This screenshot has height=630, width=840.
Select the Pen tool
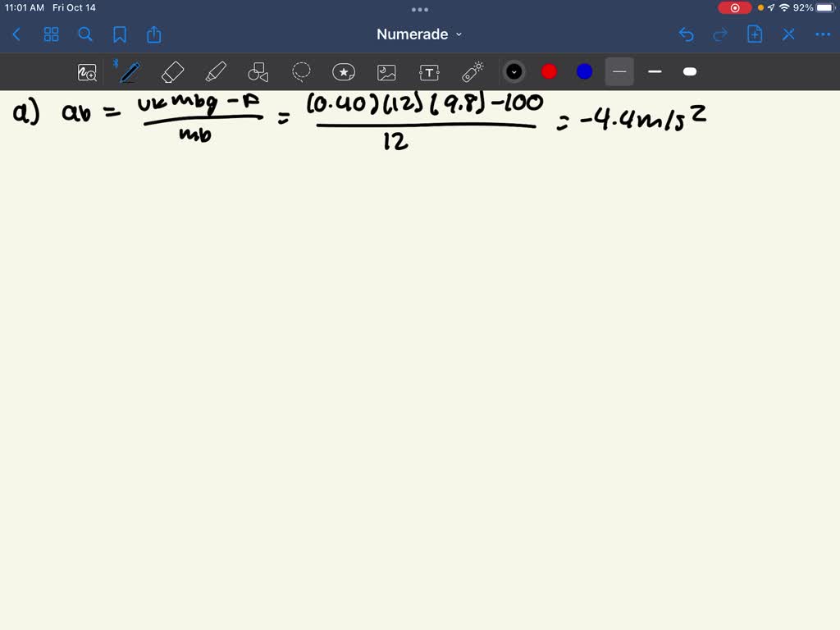tap(129, 71)
